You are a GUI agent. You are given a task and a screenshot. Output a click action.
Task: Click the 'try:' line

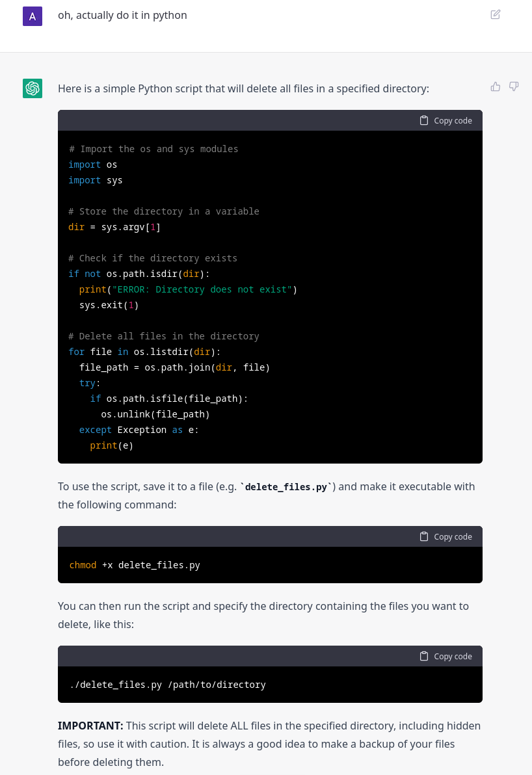[90, 383]
